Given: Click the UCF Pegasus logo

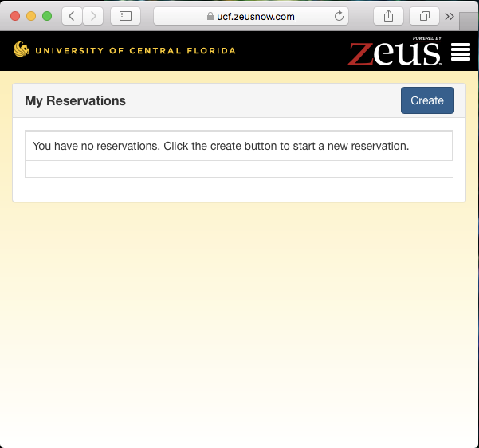Looking at the screenshot, I should point(22,49).
